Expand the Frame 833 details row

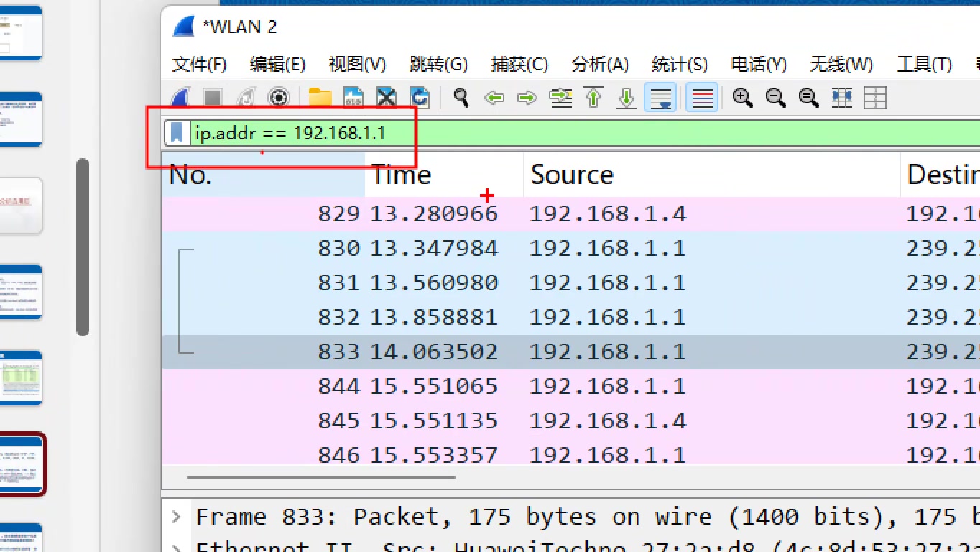click(176, 516)
